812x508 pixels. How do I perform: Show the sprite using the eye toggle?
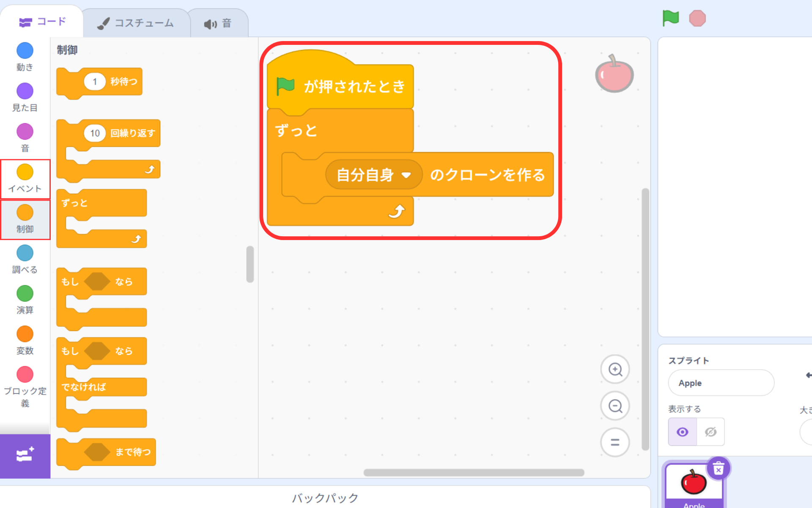tap(682, 432)
